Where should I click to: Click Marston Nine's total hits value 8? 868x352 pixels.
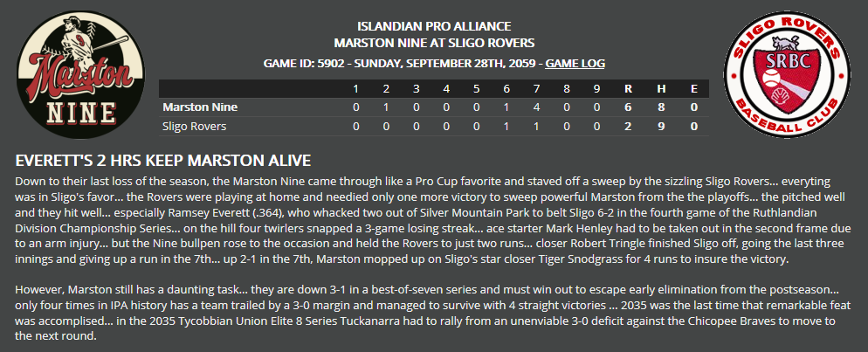click(661, 107)
